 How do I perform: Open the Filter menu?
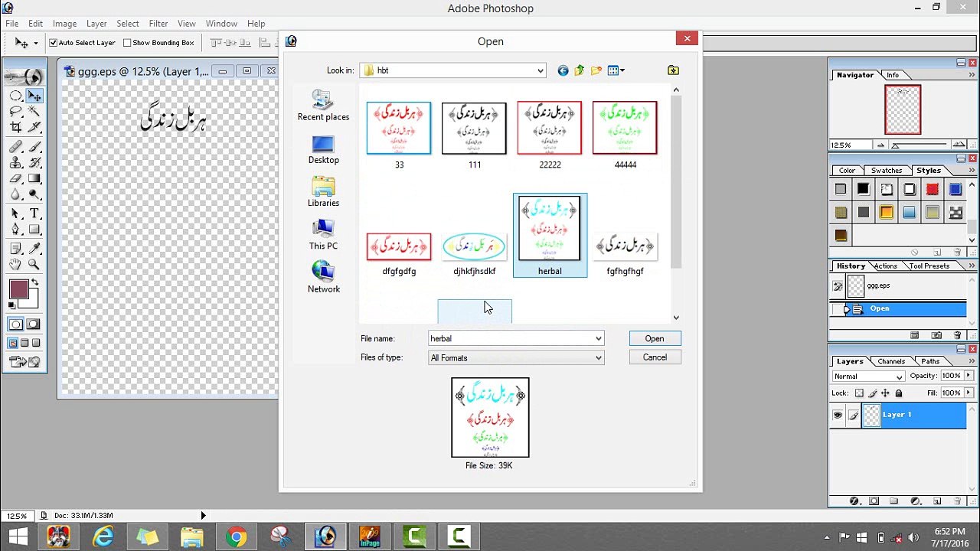click(x=158, y=24)
